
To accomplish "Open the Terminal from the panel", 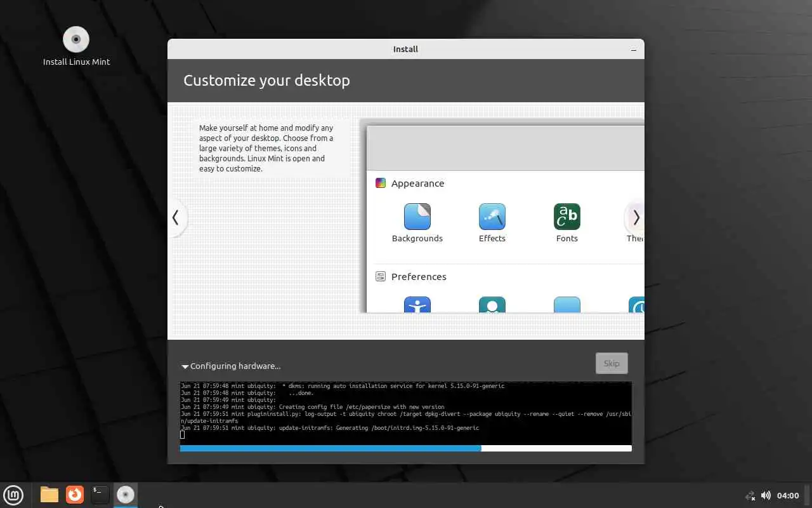I will tap(100, 495).
